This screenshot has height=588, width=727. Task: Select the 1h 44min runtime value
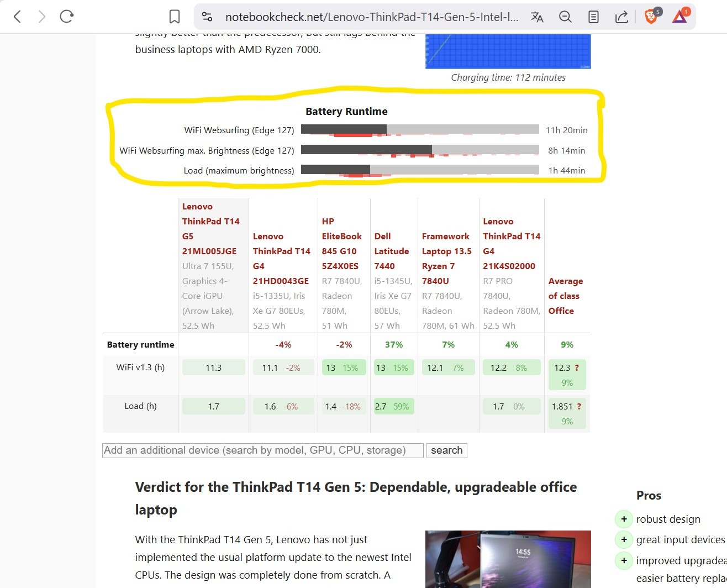pos(567,171)
